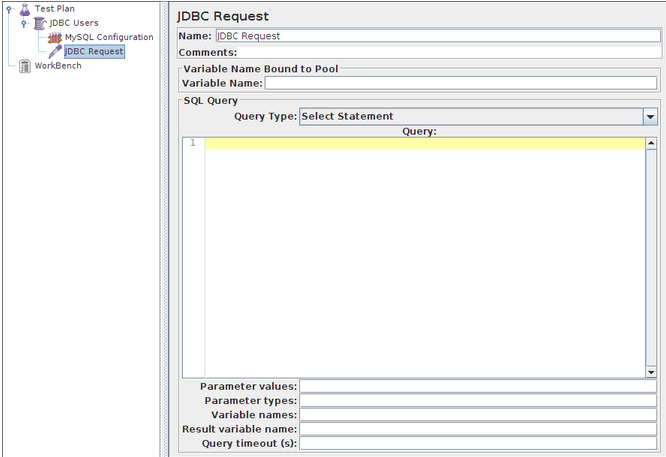Click the SQL Query group label

pyautogui.click(x=211, y=101)
